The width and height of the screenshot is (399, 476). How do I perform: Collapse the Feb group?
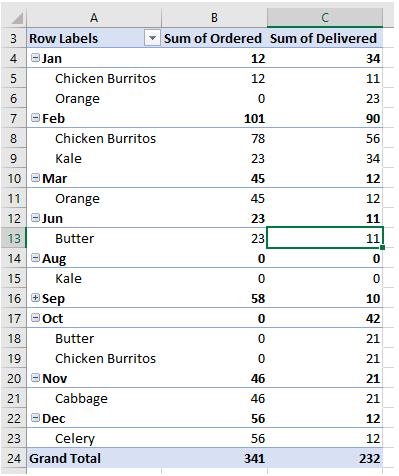(x=35, y=118)
